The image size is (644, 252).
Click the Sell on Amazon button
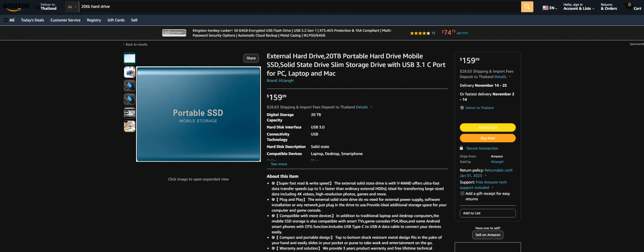tap(488, 235)
